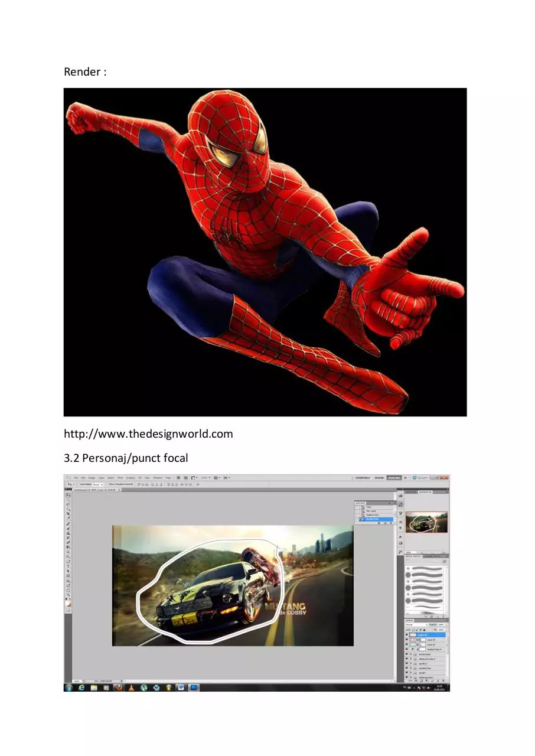Image resolution: width=535 pixels, height=756 pixels.
Task: Select the Lasso tool in the toolbox
Action: click(x=68, y=504)
